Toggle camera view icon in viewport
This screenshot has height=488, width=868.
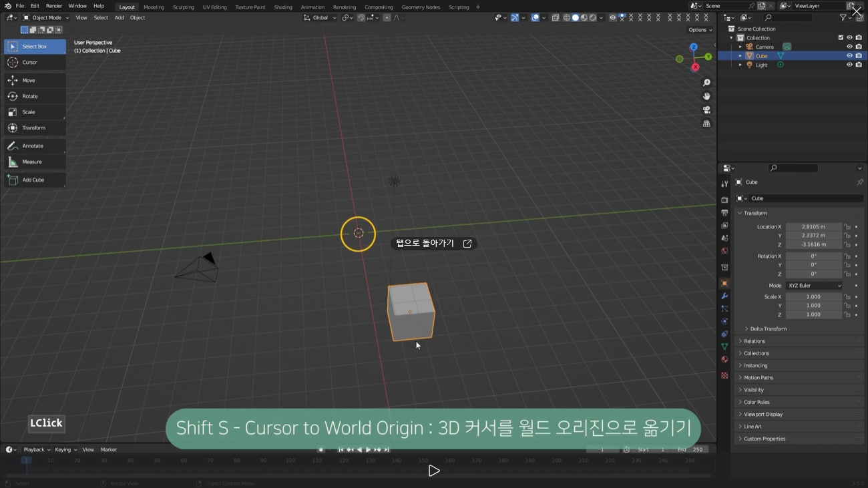pos(706,109)
